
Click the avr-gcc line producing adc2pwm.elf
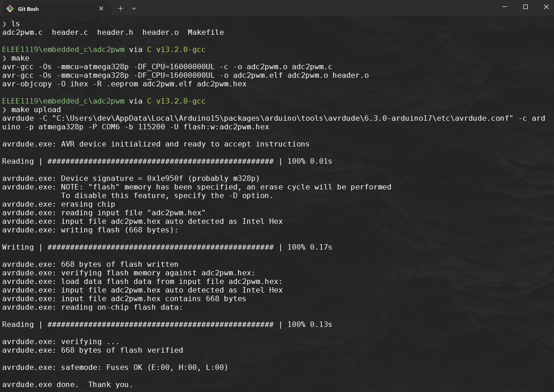(186, 76)
